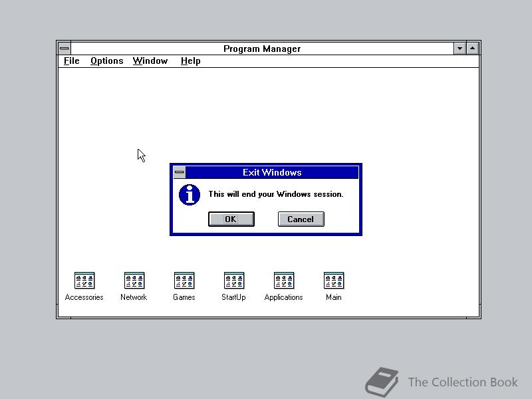Image resolution: width=532 pixels, height=399 pixels.
Task: Open the Program Manager control menu box
Action: pos(64,48)
